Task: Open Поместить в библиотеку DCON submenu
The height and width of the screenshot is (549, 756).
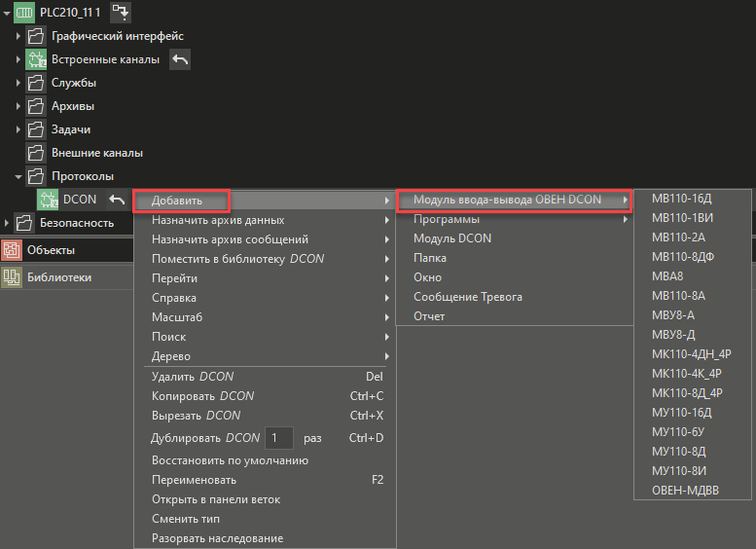Action: click(x=265, y=259)
